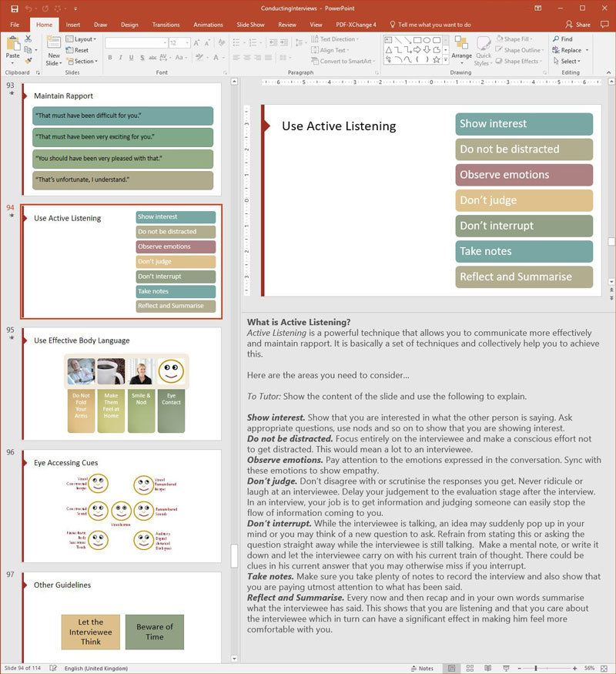Start Slide Show from status bar
Image resolution: width=616 pixels, height=674 pixels.
[x=506, y=669]
